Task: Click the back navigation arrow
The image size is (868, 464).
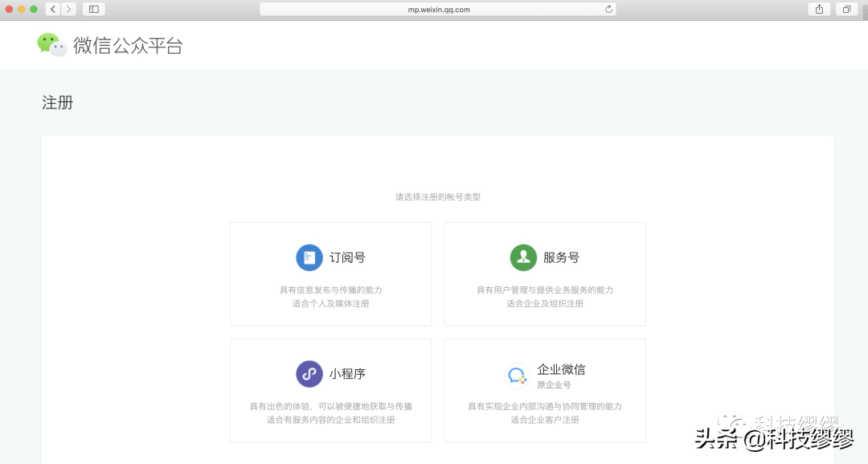Action: [x=53, y=9]
